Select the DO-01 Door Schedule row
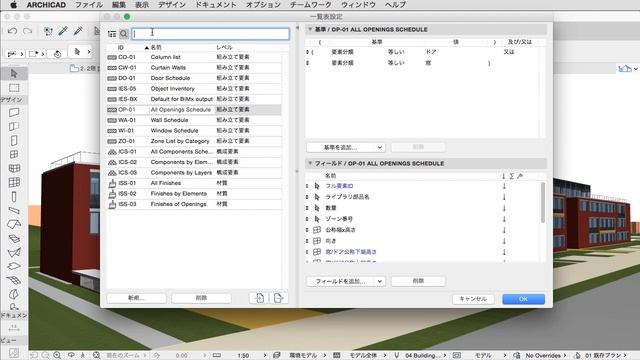Screen dimensions: 640x360 (194, 78)
